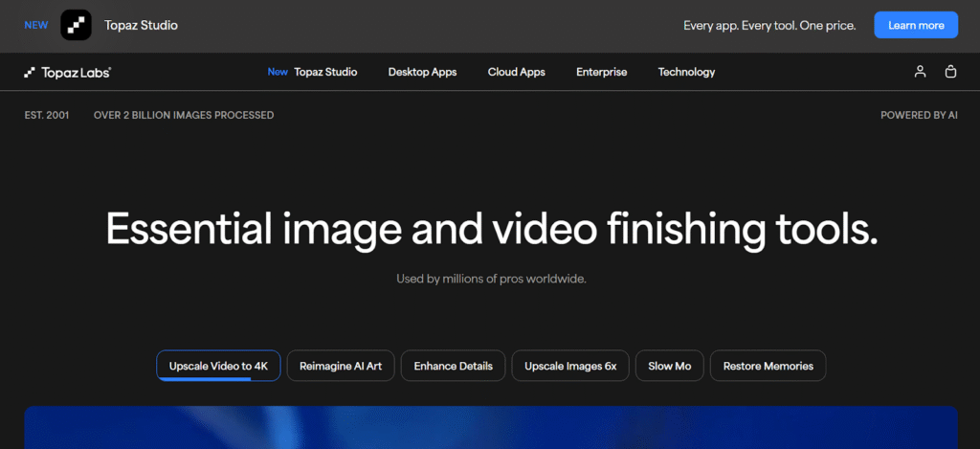Image resolution: width=980 pixels, height=449 pixels.
Task: Select the Restore Memories tab
Action: [768, 366]
